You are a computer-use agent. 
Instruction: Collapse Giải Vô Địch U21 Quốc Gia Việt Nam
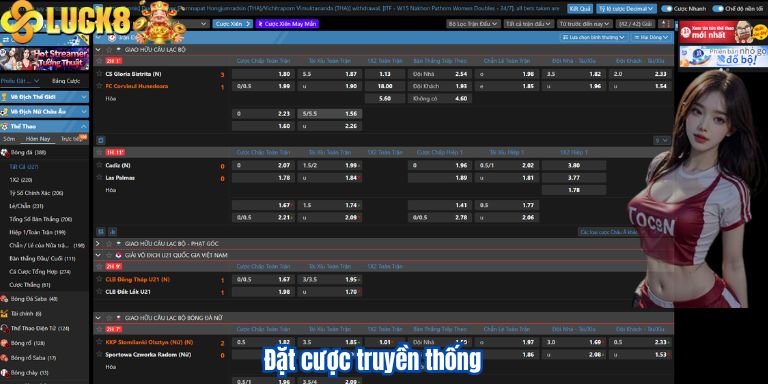pos(98,255)
